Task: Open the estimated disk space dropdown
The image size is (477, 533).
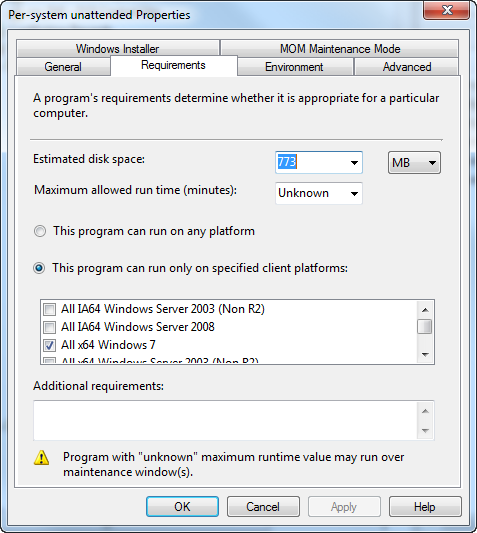Action: click(354, 163)
